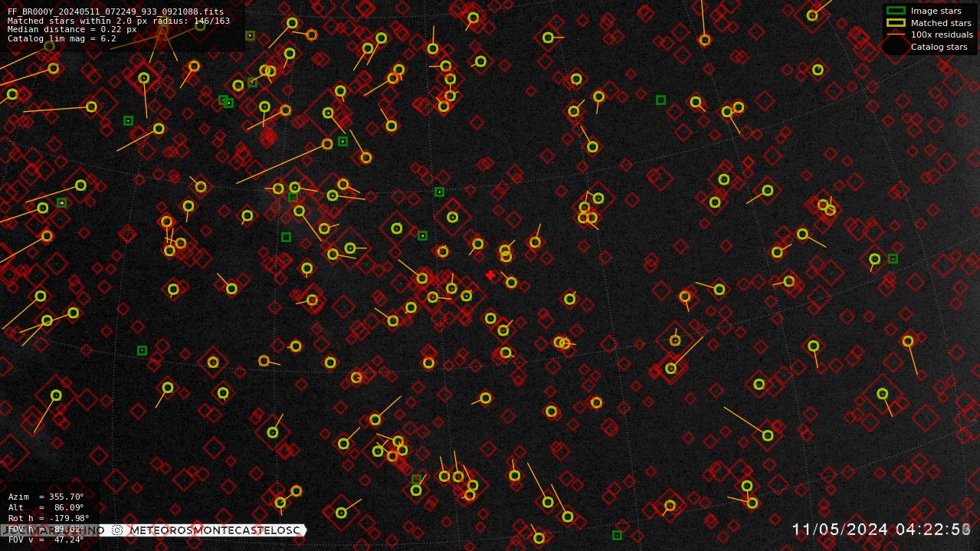980x551 pixels.
Task: Click the 'Azim = 355.70°' readout
Action: 46,497
